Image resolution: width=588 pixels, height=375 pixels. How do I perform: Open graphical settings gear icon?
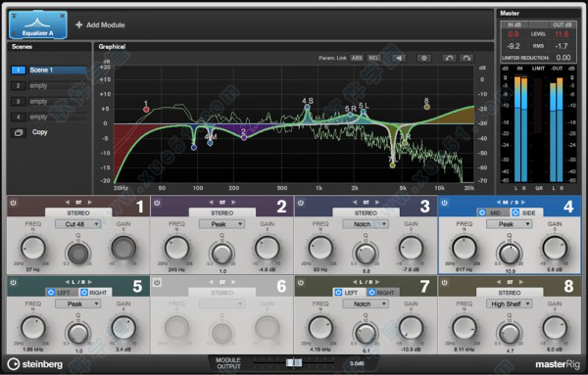click(423, 58)
